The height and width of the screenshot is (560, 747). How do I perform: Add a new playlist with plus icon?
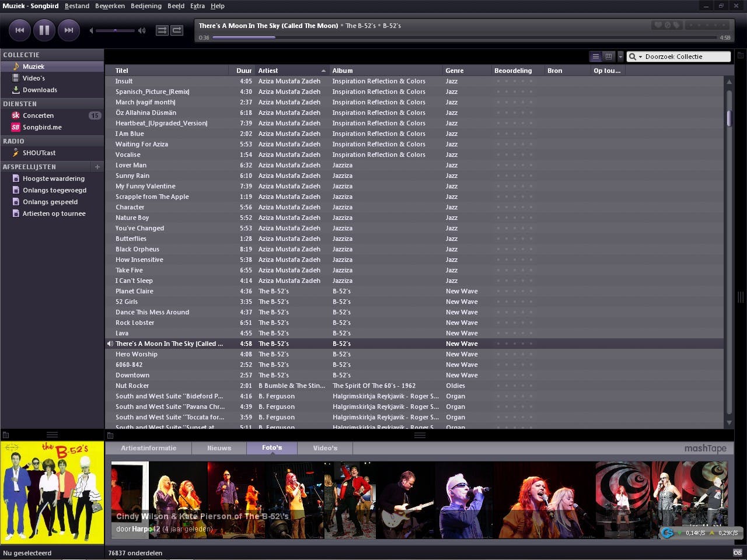point(97,167)
